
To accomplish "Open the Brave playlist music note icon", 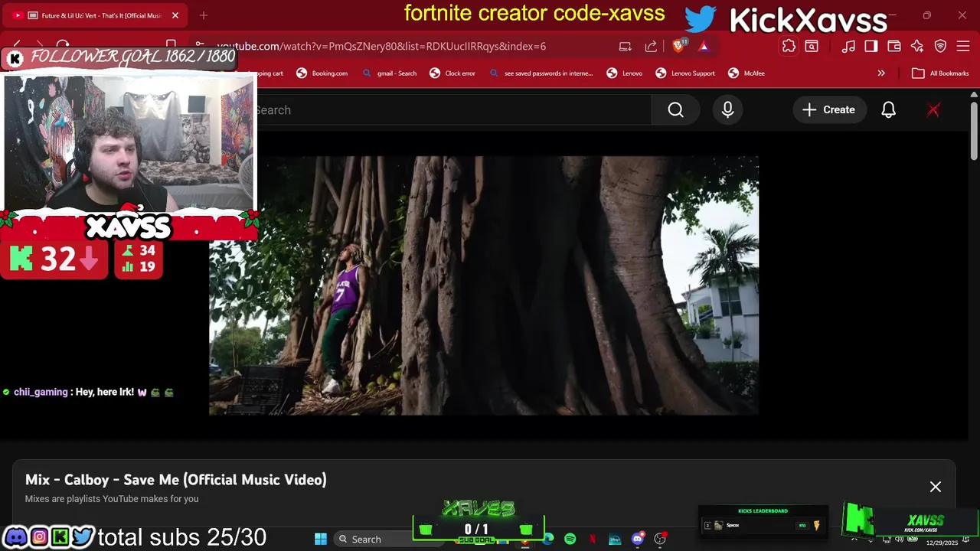I will [x=848, y=46].
